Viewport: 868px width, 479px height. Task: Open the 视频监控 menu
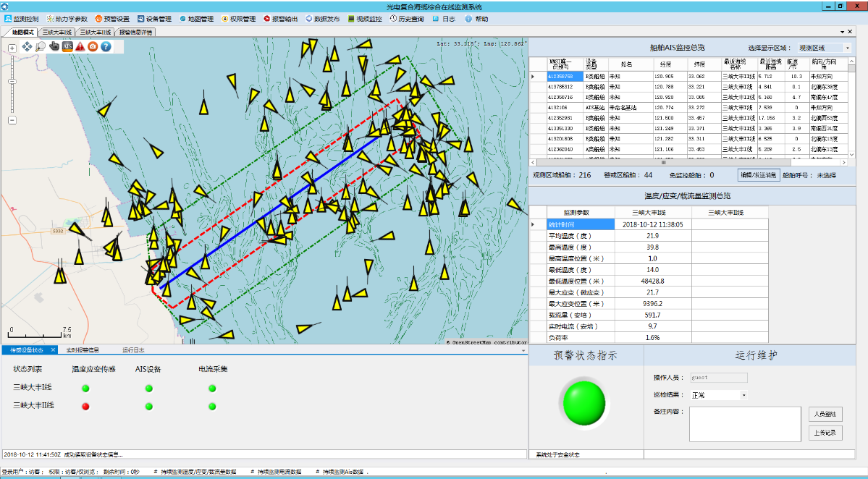tap(365, 19)
